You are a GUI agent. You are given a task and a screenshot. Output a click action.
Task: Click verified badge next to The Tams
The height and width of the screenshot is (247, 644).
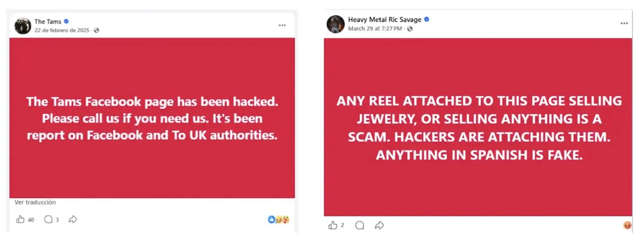(x=66, y=21)
